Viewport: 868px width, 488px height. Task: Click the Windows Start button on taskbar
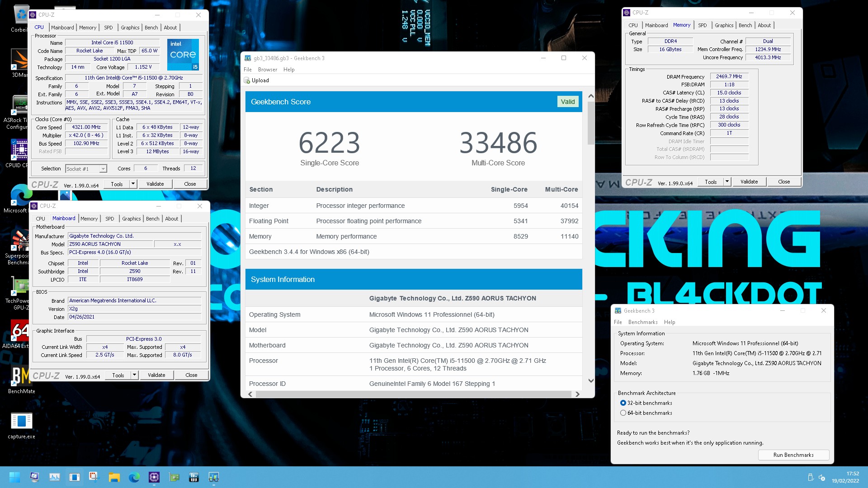point(14,477)
